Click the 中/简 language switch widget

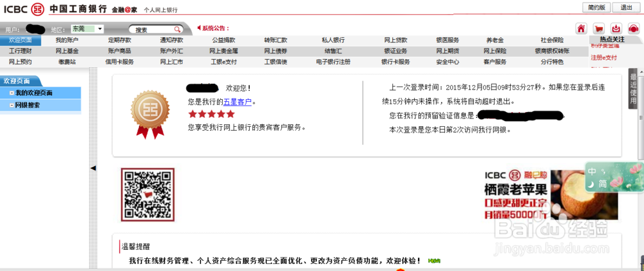pyautogui.click(x=614, y=177)
